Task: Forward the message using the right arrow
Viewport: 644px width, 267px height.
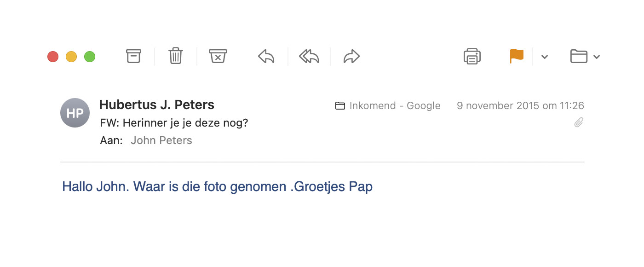Action: point(351,57)
